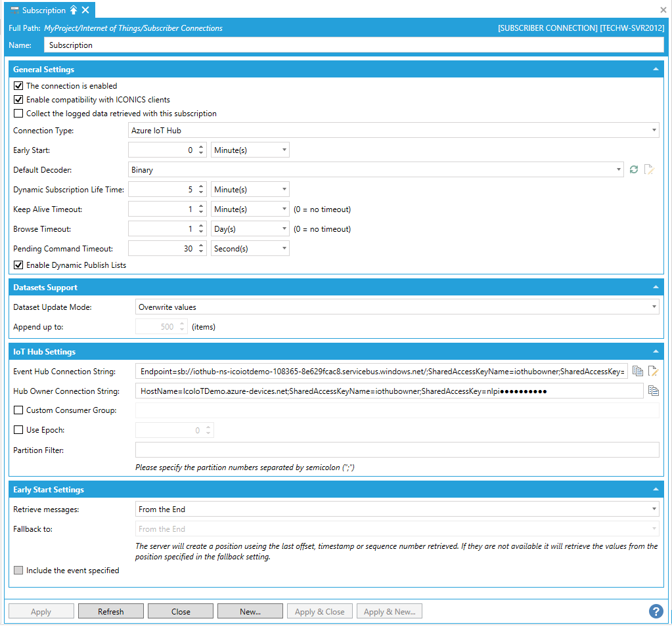
Task: Click the Refresh button
Action: pos(110,611)
